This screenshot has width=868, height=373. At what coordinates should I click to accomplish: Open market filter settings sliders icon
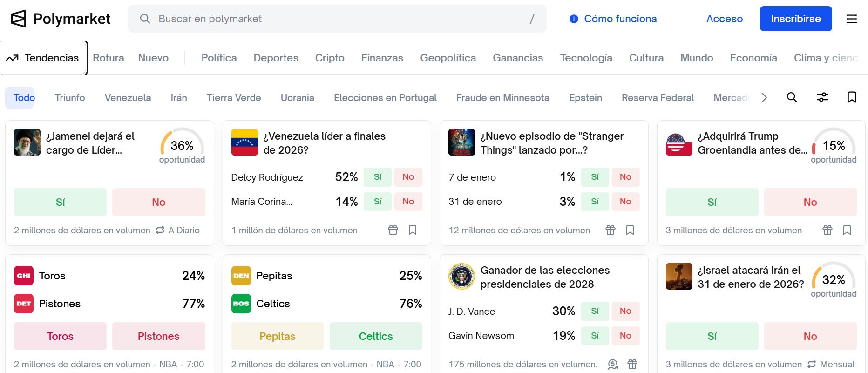point(822,98)
